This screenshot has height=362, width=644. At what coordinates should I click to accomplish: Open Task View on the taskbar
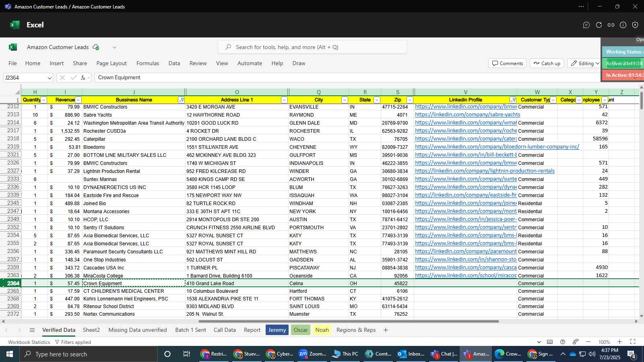186,354
